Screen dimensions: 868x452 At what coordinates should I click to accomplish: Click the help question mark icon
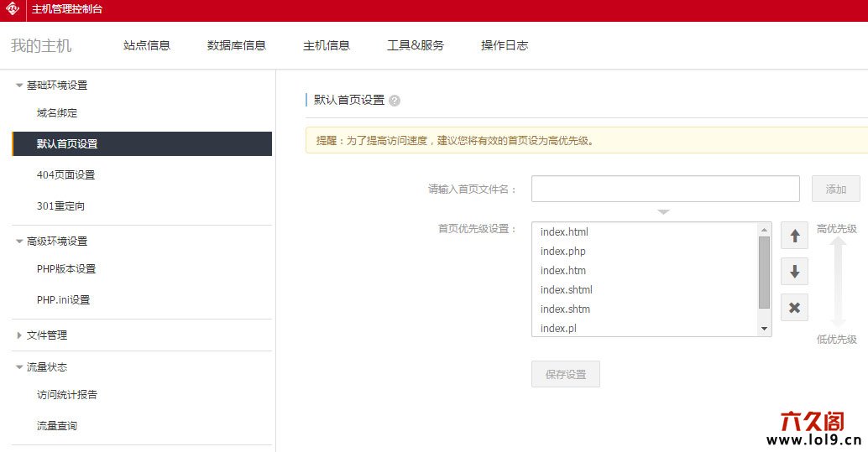395,101
